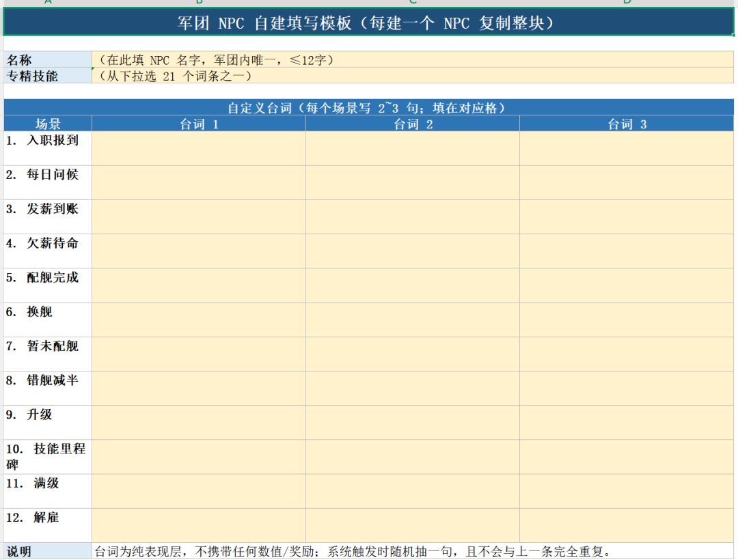The width and height of the screenshot is (738, 560).
Task: Select the 台词 3 cell for 暂未配舰
Action: (x=627, y=354)
